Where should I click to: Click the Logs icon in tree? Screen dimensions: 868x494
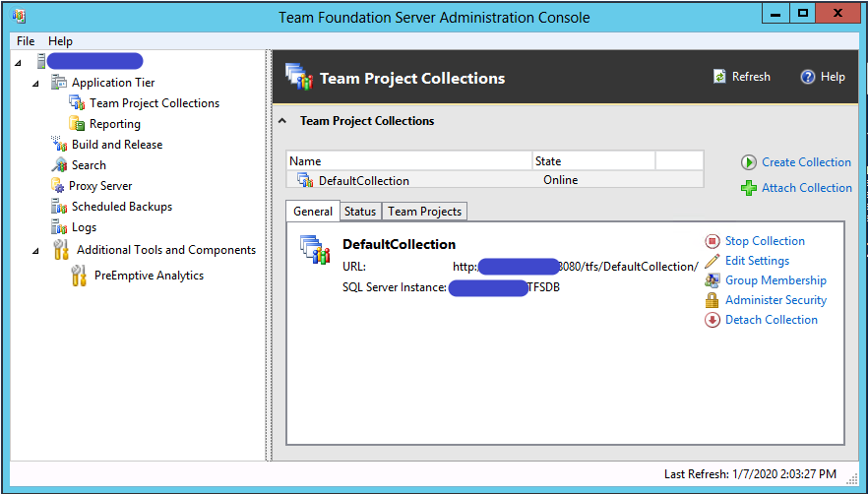[x=59, y=227]
